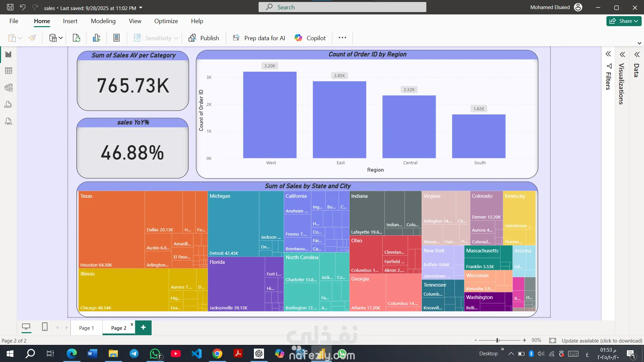Open the DAX query view icon
Screen dimensions: 644x362
coord(8,105)
